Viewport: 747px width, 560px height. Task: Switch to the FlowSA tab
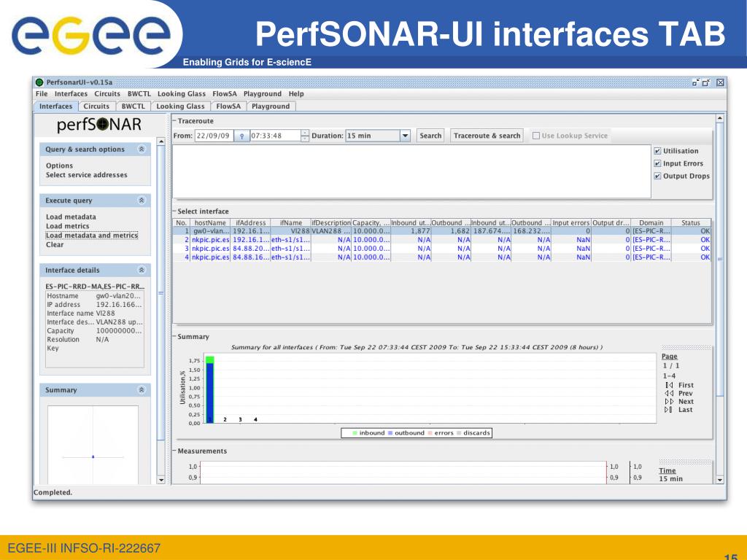pos(228,106)
